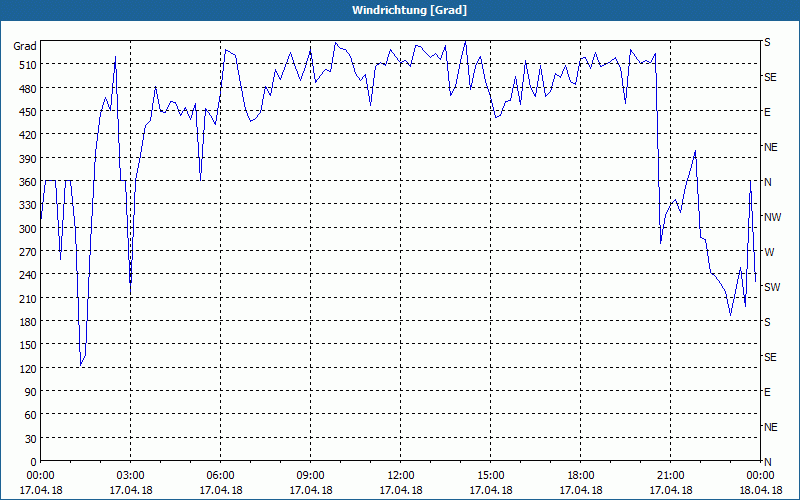Select the N label level with 0

767,462
